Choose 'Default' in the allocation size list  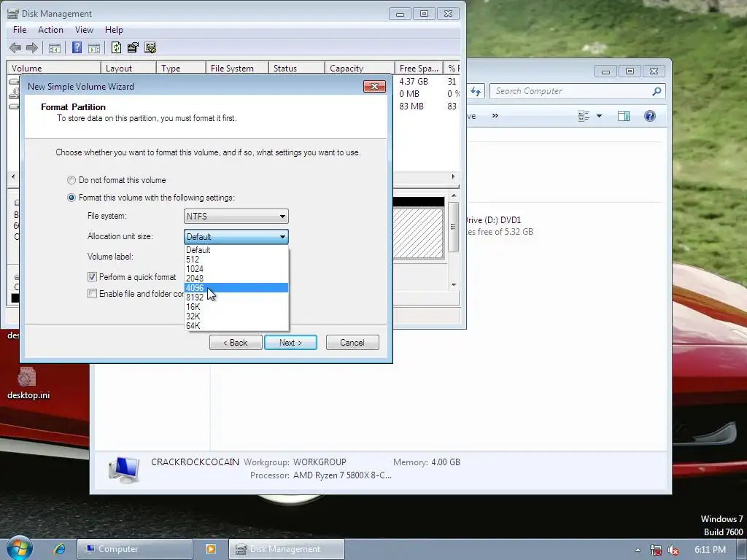(236, 250)
